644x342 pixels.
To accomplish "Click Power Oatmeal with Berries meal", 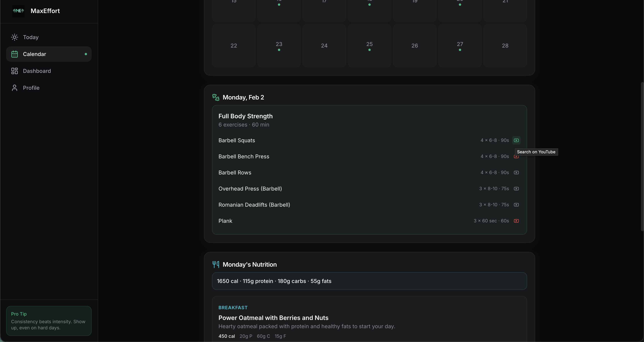I will [x=273, y=318].
